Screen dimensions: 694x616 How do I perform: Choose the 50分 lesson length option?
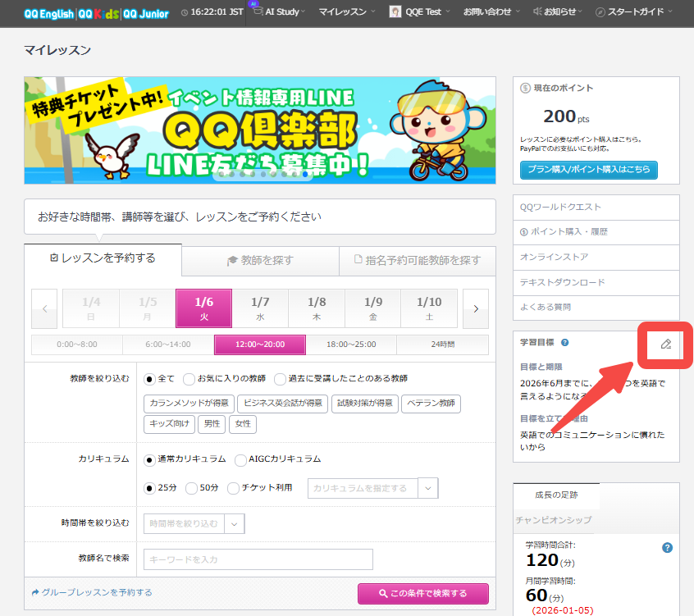tap(191, 487)
